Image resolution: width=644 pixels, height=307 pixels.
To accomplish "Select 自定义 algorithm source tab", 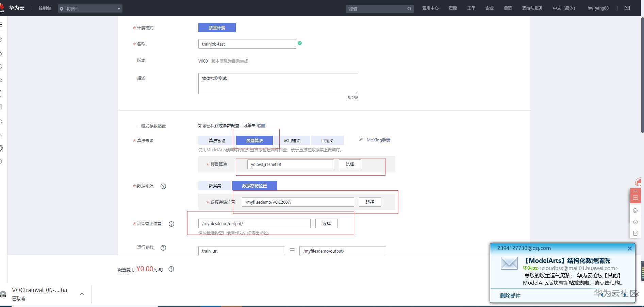I will (x=327, y=140).
